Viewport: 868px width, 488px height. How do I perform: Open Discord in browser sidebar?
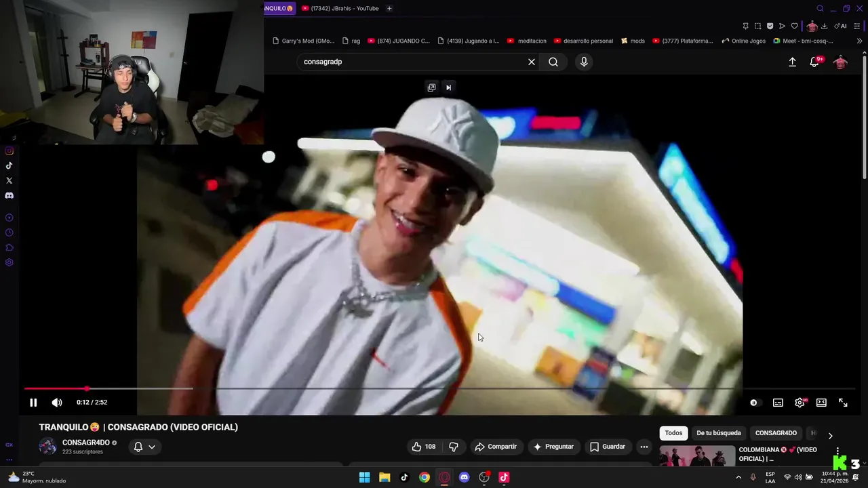point(9,196)
